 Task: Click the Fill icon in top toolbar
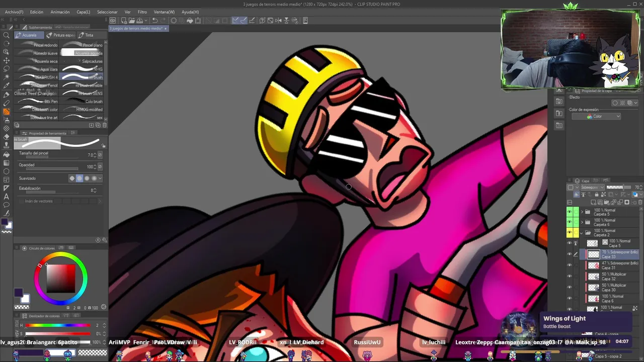[x=190, y=21]
